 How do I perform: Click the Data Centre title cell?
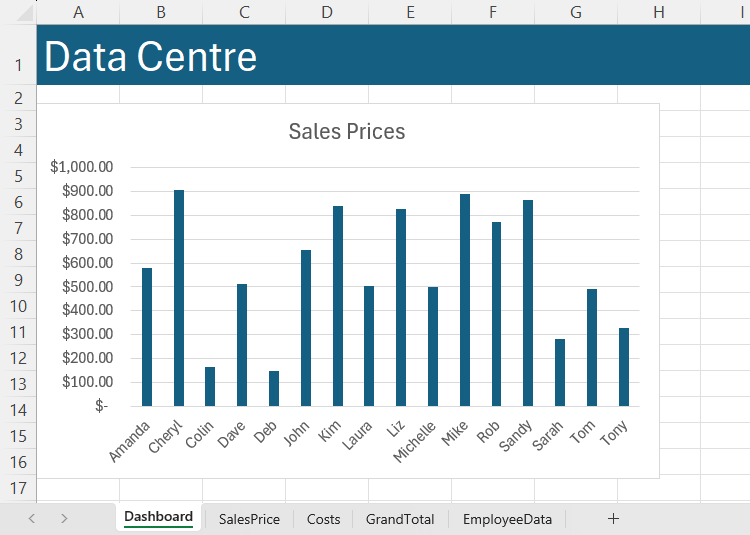click(150, 57)
